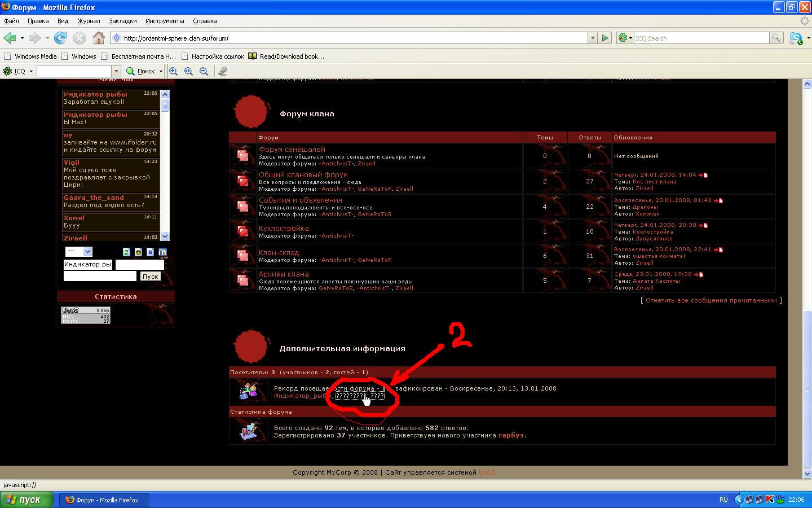This screenshot has width=812, height=508.
Task: Open the Инструменты menu
Action: click(164, 21)
